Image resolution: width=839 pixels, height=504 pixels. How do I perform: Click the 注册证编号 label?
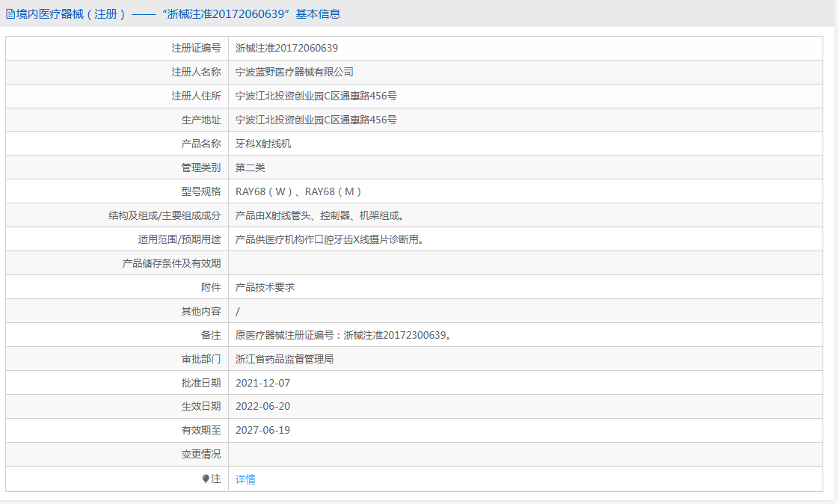tap(196, 48)
